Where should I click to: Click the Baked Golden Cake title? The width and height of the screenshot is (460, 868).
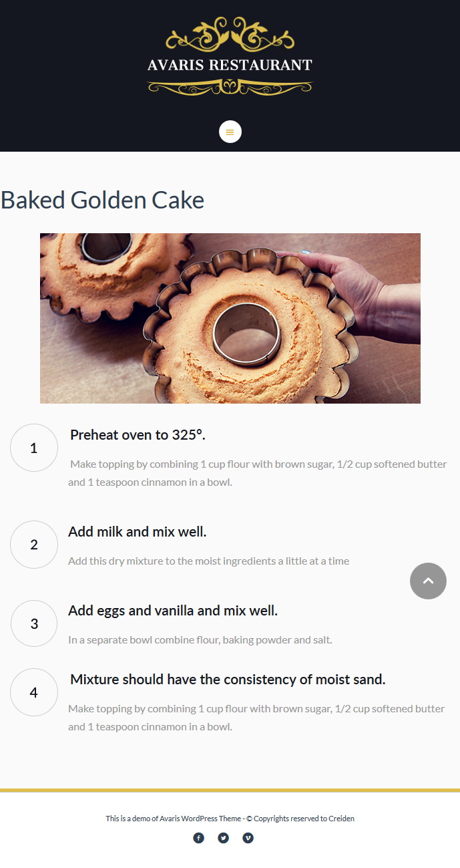coord(103,200)
